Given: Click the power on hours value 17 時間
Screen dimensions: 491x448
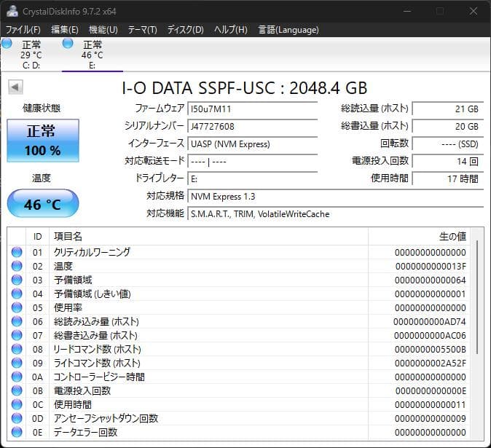Looking at the screenshot, I should point(448,179).
